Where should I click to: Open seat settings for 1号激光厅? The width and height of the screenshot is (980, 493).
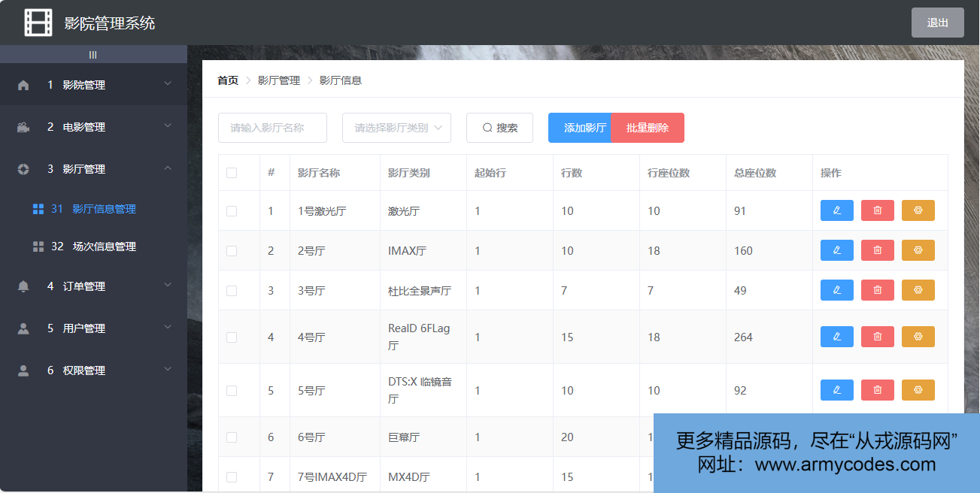click(x=918, y=210)
